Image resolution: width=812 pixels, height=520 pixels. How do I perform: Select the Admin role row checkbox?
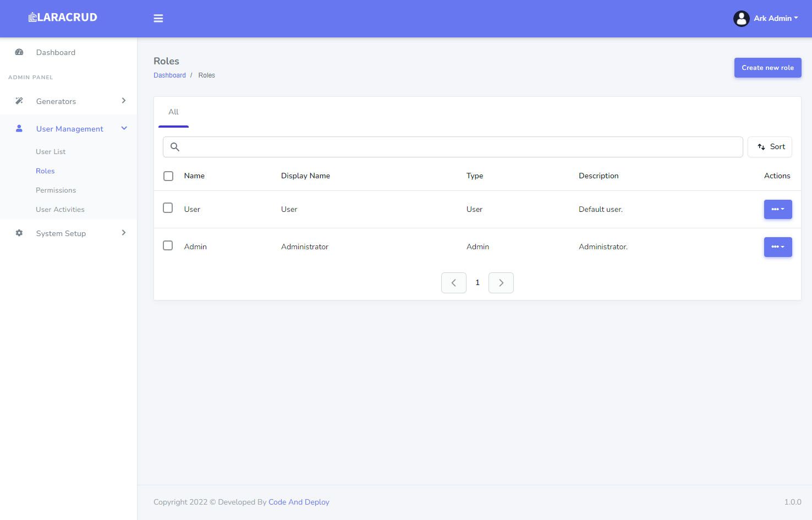(168, 245)
